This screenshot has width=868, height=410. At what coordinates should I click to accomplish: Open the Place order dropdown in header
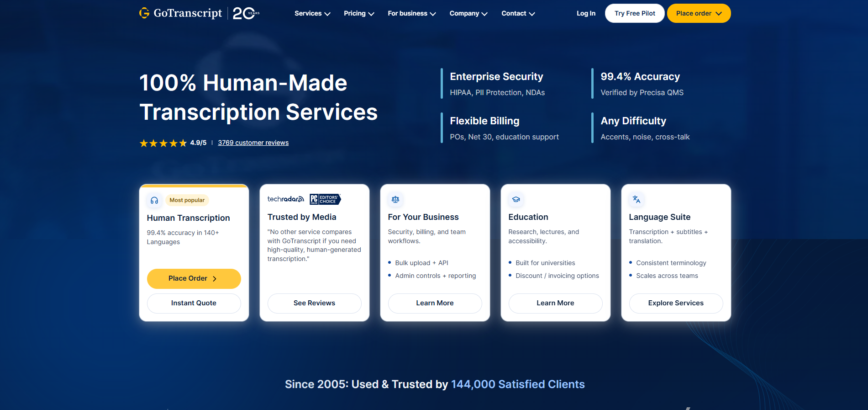point(699,14)
